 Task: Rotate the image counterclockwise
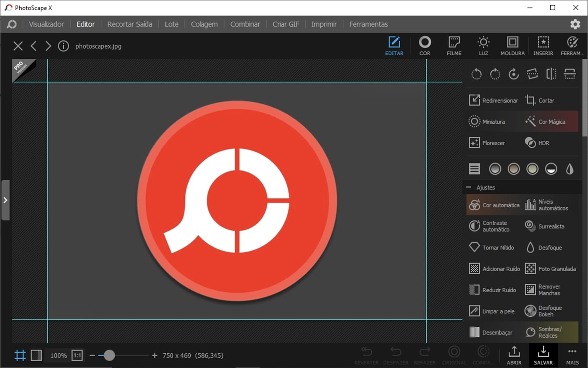[x=476, y=74]
